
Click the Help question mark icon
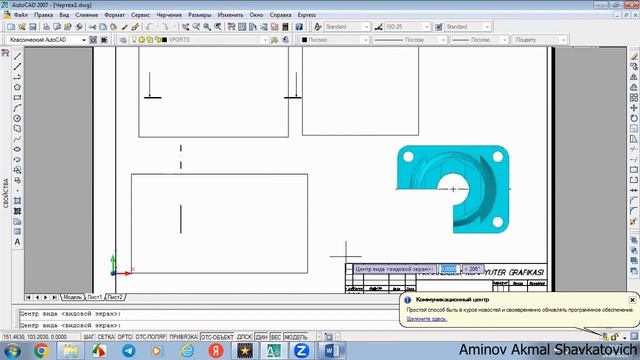pyautogui.click(x=299, y=27)
